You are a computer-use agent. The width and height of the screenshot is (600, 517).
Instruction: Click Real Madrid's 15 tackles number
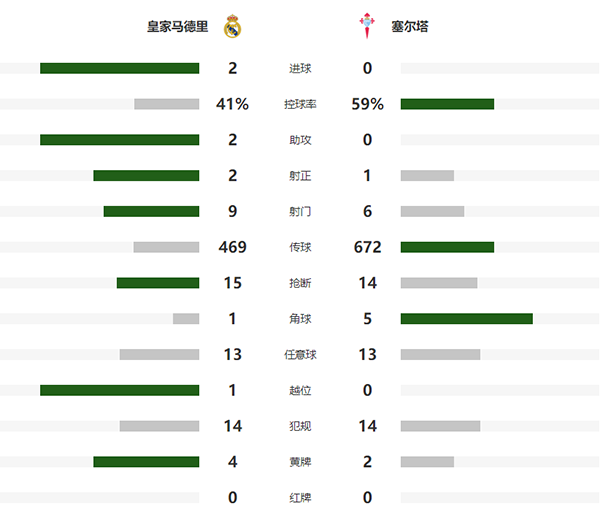pyautogui.click(x=233, y=283)
